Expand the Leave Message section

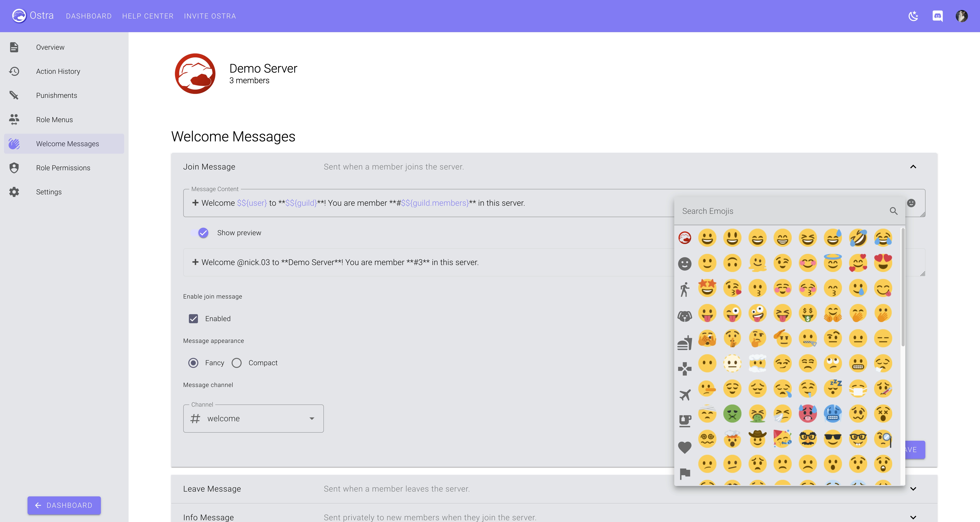click(x=913, y=489)
